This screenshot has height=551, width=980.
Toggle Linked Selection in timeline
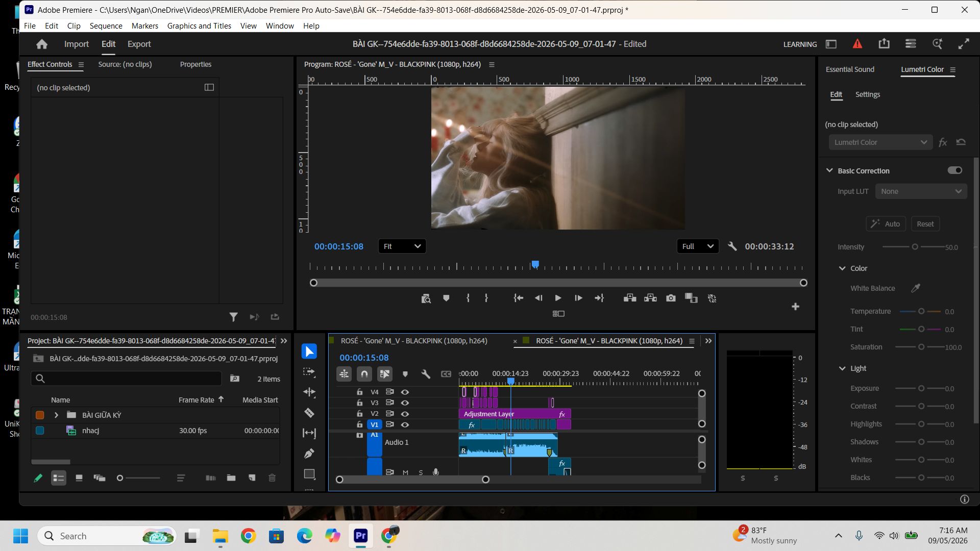pyautogui.click(x=385, y=374)
